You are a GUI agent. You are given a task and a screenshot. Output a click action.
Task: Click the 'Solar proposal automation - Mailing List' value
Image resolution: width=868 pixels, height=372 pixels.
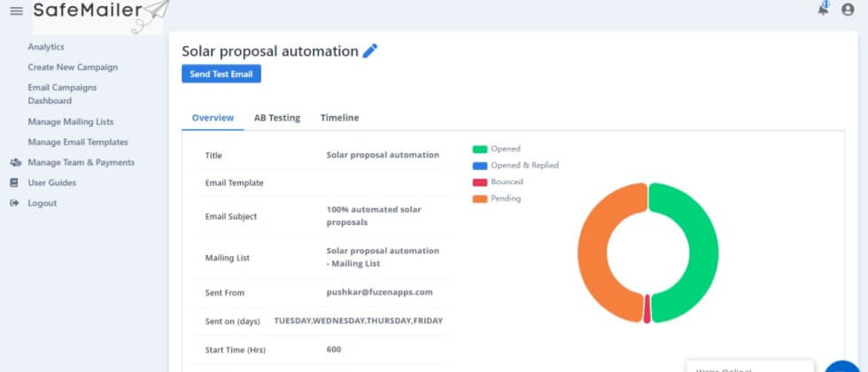point(383,258)
